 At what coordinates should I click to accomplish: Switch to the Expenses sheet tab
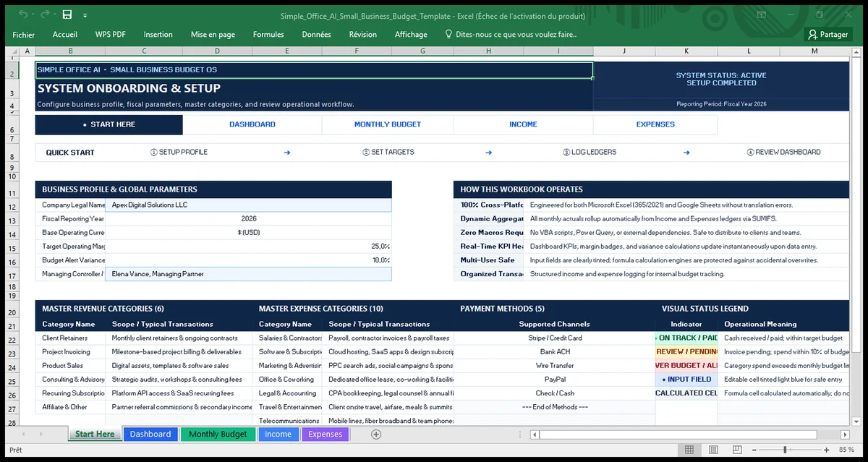coord(325,434)
